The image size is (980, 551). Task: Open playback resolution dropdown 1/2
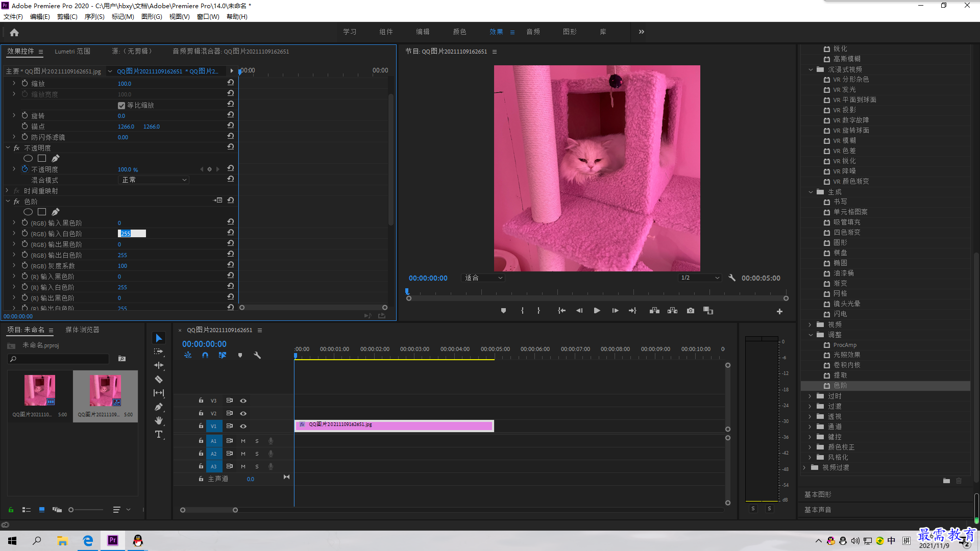pos(700,278)
